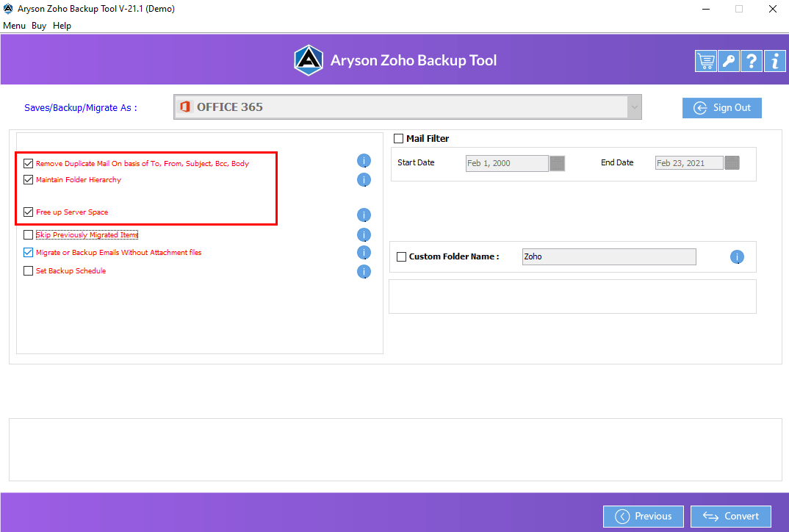Viewport: 789px width, 532px height.
Task: Uncheck Maintain Folder Hierarchy checkbox
Action: coord(28,180)
